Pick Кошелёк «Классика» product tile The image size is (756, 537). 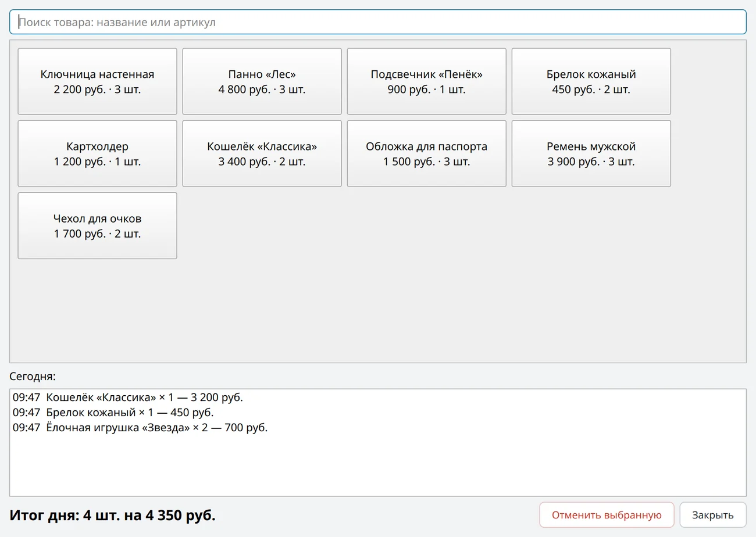coord(262,153)
